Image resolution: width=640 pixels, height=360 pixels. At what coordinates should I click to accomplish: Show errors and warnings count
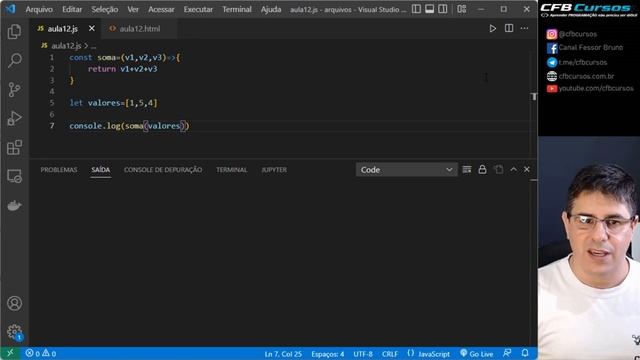(x=40, y=353)
